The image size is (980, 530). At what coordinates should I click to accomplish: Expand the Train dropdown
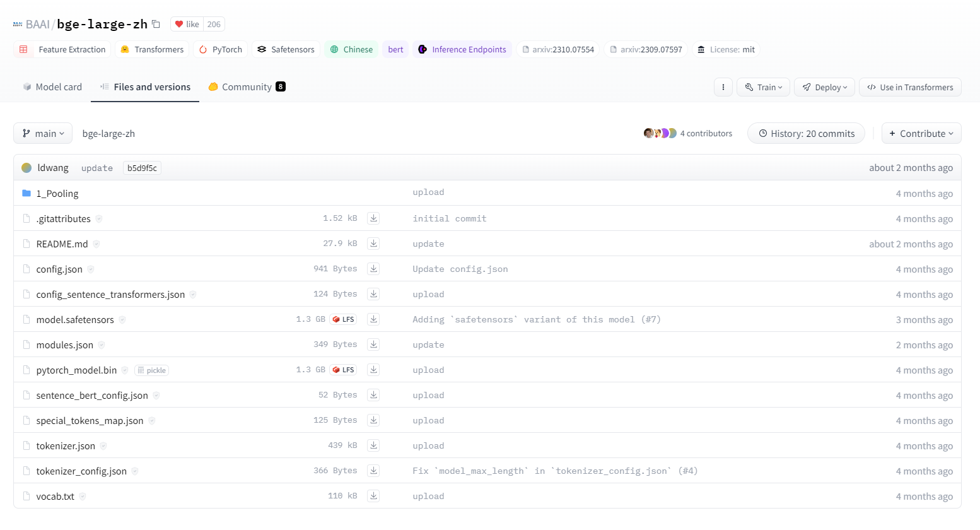click(763, 87)
